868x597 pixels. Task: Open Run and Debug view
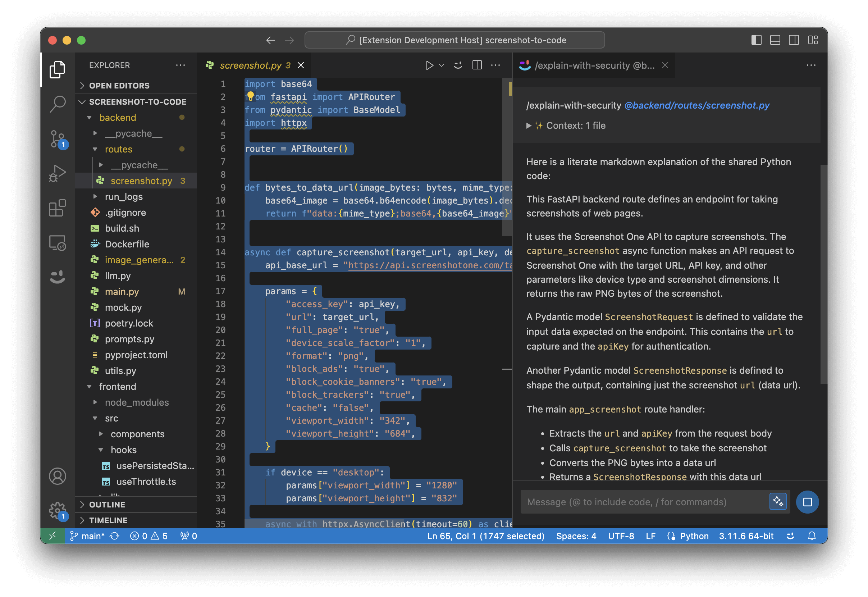point(57,173)
